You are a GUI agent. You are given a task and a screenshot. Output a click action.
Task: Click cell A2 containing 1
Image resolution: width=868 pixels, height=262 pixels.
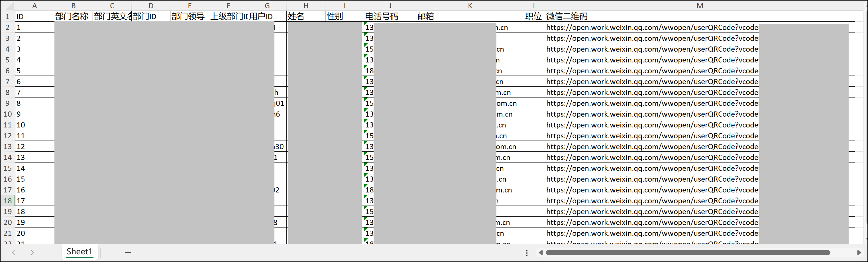[x=34, y=27]
